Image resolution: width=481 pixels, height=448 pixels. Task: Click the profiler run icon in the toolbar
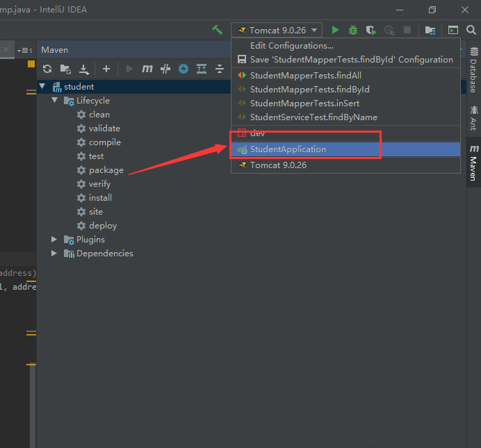[x=389, y=30]
